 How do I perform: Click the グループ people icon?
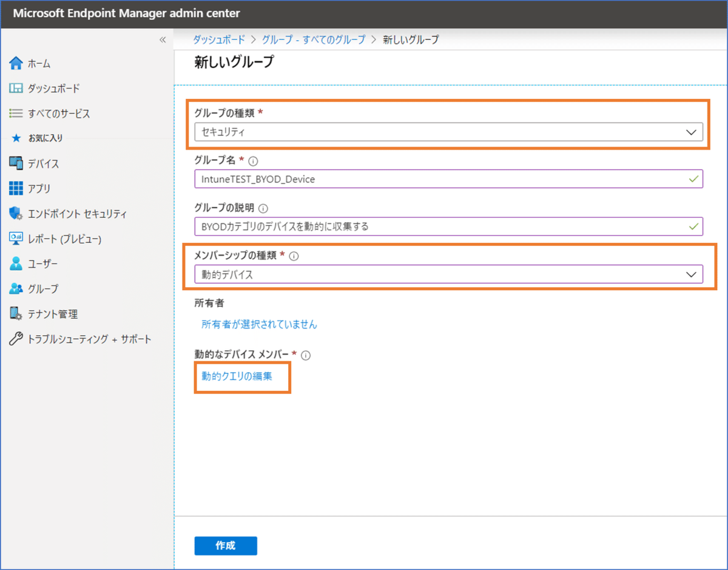pos(16,289)
